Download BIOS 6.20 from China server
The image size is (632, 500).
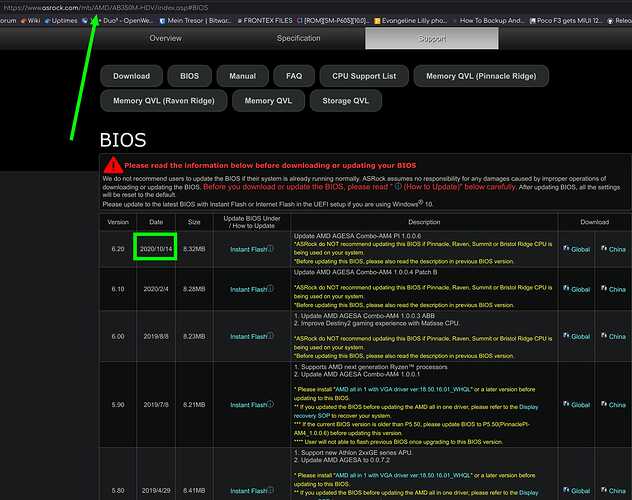tap(613, 249)
